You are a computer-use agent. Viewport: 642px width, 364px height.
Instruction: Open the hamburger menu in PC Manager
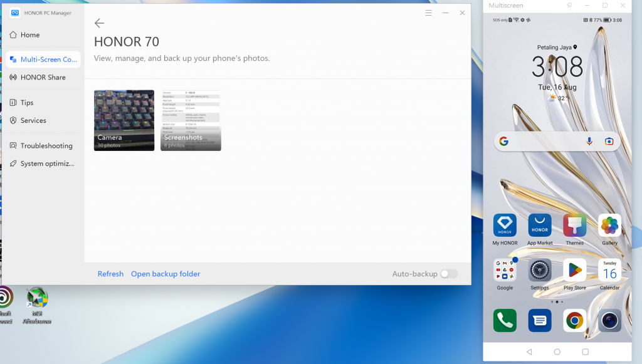coord(429,13)
